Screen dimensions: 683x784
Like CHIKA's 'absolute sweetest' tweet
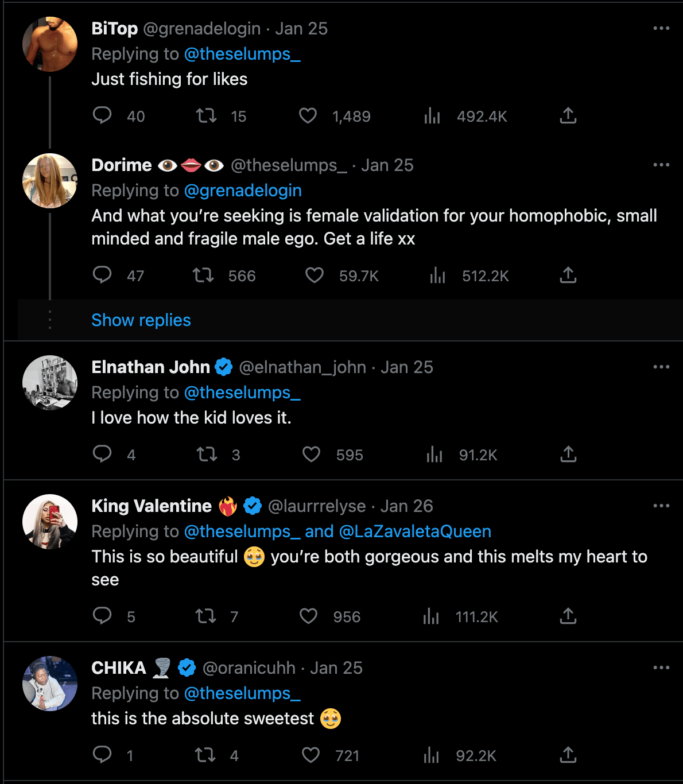click(311, 755)
